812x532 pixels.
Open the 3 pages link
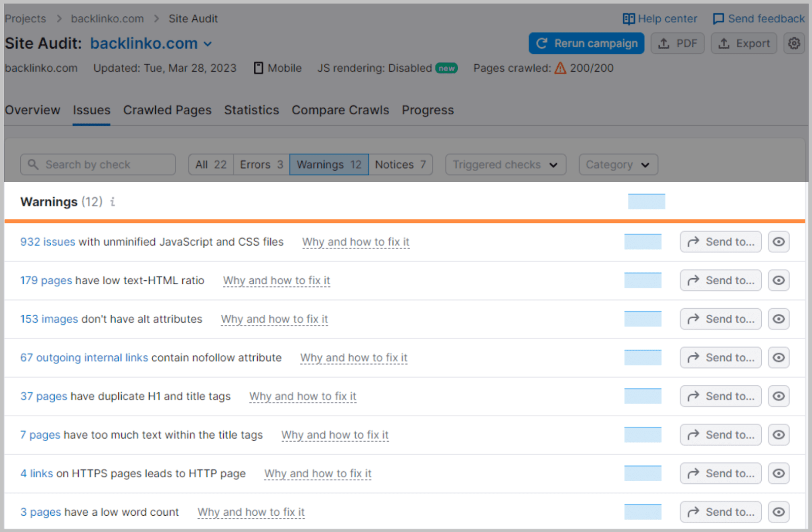(x=41, y=512)
